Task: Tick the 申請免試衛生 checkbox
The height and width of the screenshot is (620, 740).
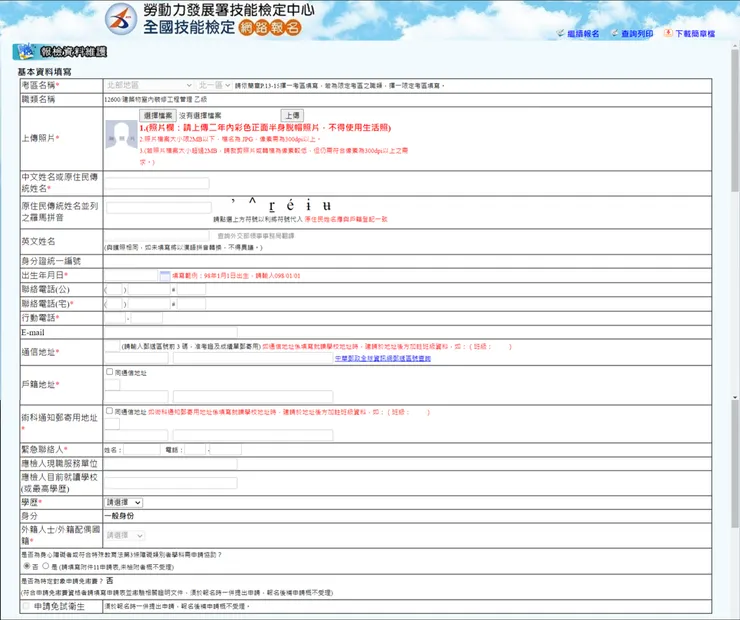Action: click(x=26, y=606)
